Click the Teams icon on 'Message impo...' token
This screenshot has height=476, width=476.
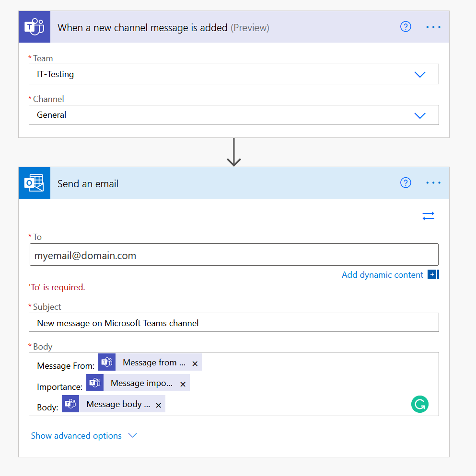[95, 383]
